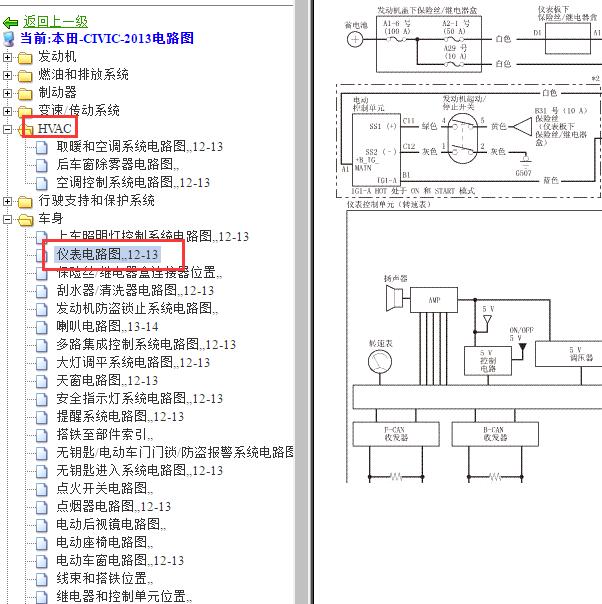Expand the 燃油和排放系统 folder node
Image resolution: width=602 pixels, height=604 pixels.
tap(7, 75)
